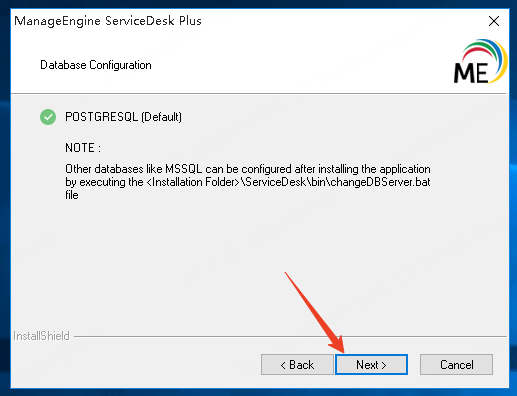Click the word MSSQL in the note
The width and height of the screenshot is (517, 396).
point(184,169)
